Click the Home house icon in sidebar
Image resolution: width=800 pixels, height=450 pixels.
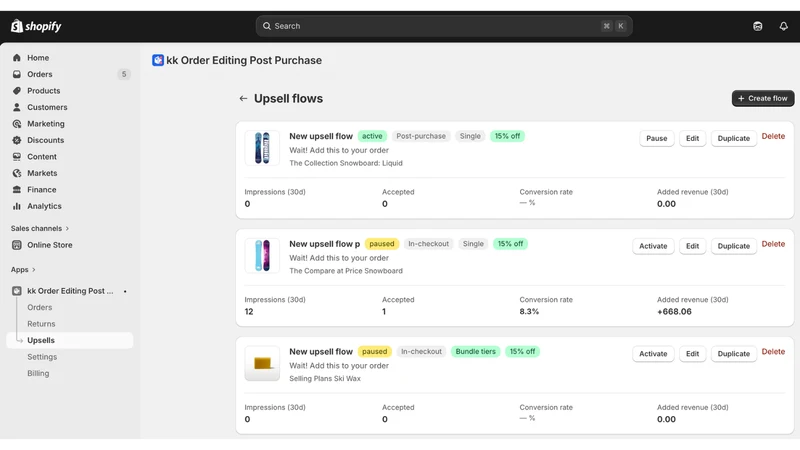[17, 58]
